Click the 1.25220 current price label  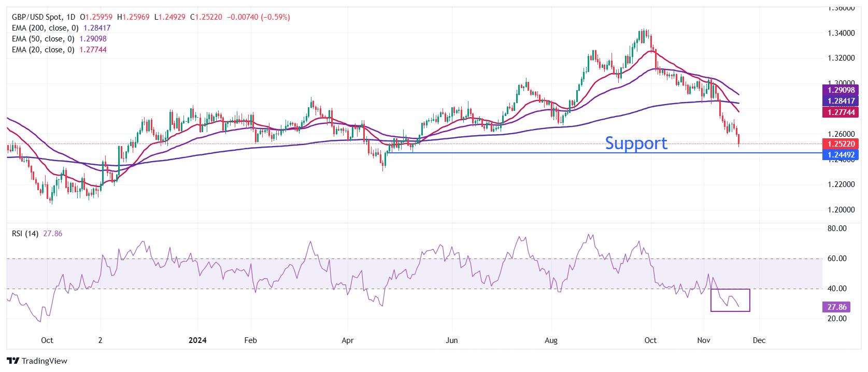pyautogui.click(x=840, y=144)
